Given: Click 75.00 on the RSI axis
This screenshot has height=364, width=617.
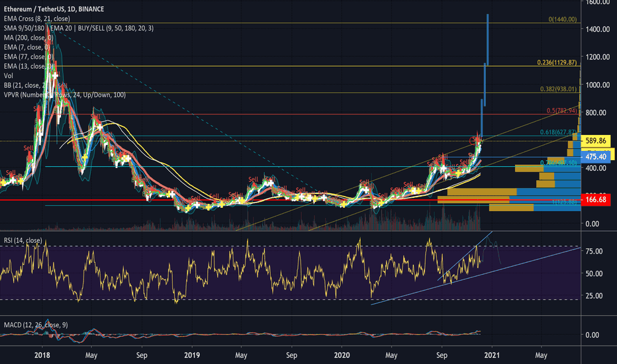Looking at the screenshot, I should [x=594, y=251].
